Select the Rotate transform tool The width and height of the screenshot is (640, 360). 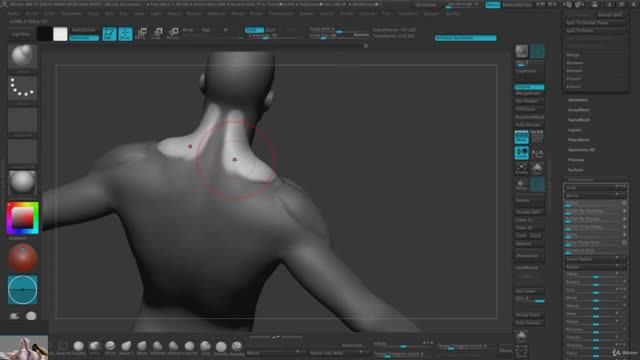click(173, 33)
